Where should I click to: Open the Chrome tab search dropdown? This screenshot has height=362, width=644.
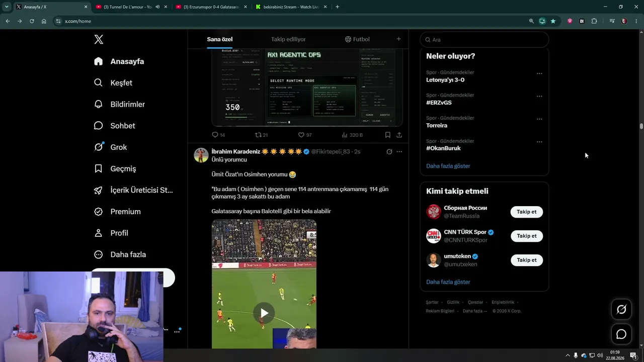click(x=7, y=7)
